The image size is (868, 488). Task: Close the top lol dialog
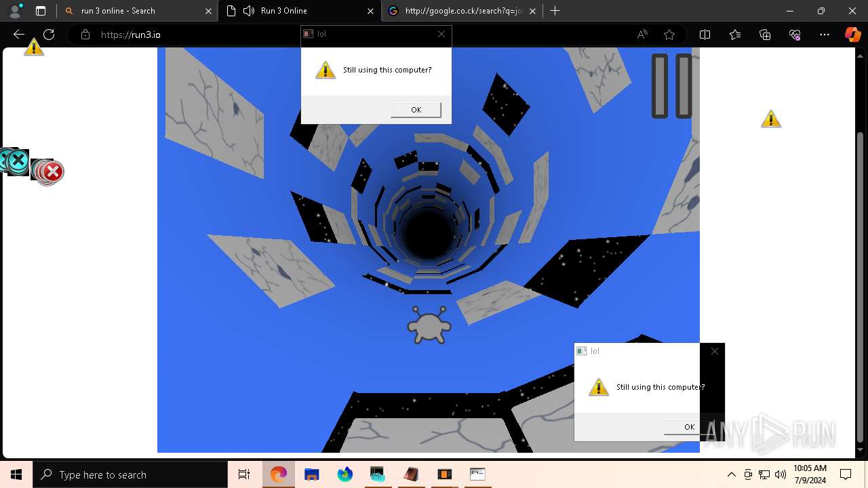click(441, 34)
